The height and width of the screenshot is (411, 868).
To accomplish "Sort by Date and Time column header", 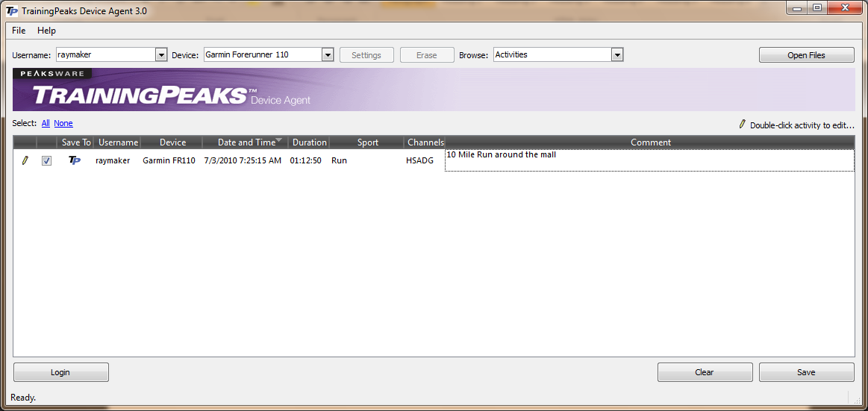I will (x=246, y=142).
